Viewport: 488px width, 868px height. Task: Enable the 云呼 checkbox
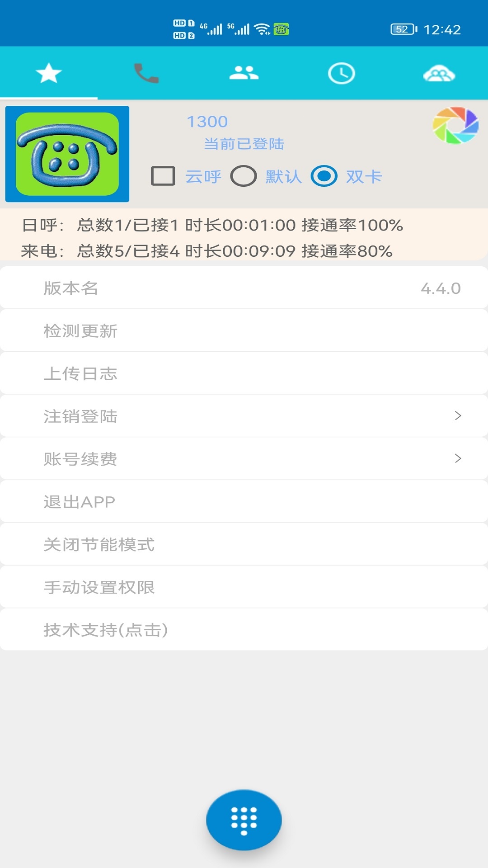(x=163, y=176)
